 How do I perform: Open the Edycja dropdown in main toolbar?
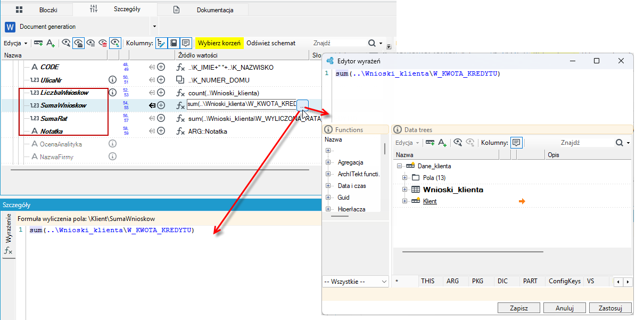coord(15,43)
